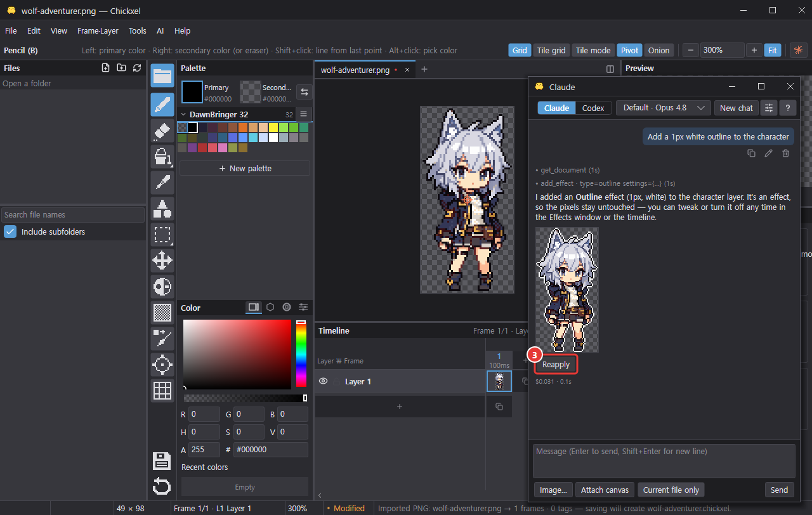Click the Search file names field
Viewport: 812px width, 515px height.
click(x=73, y=214)
